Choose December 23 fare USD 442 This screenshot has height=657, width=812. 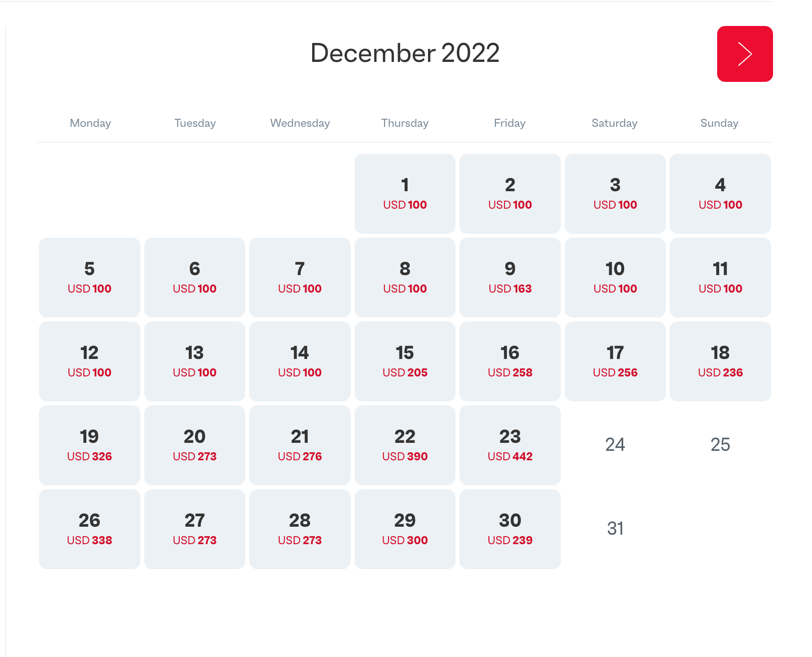[510, 445]
